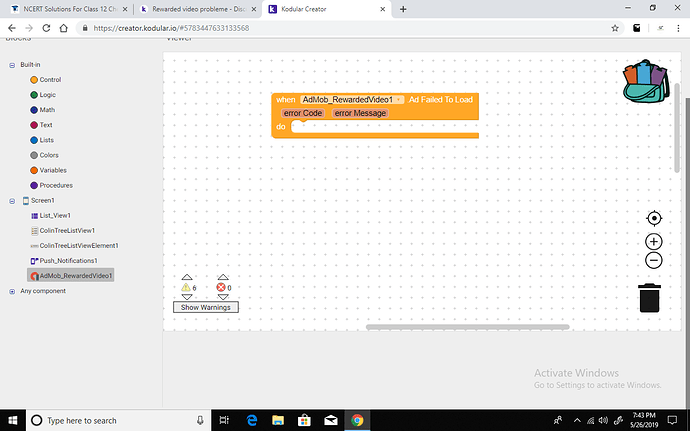Open Mail app from taskbar
Screen dimensions: 690x431
[330, 420]
